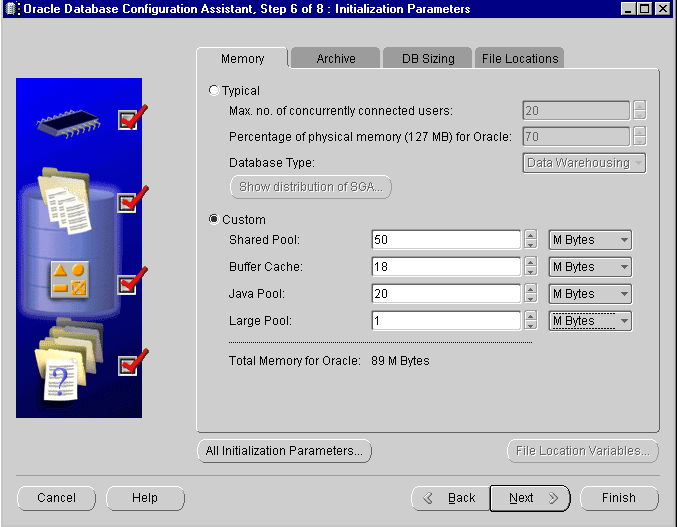The width and height of the screenshot is (677, 527).
Task: Increase Java Pool value with up arrow
Action: pos(530,289)
